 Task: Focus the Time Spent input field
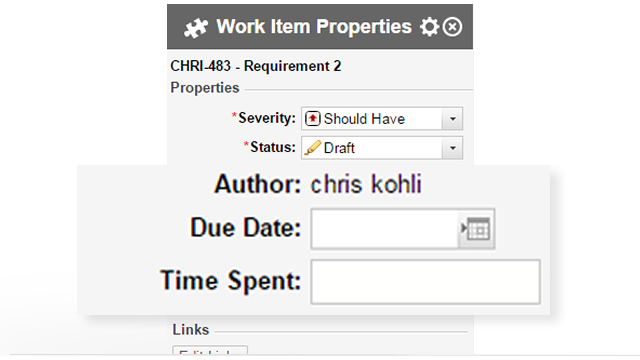click(x=426, y=282)
